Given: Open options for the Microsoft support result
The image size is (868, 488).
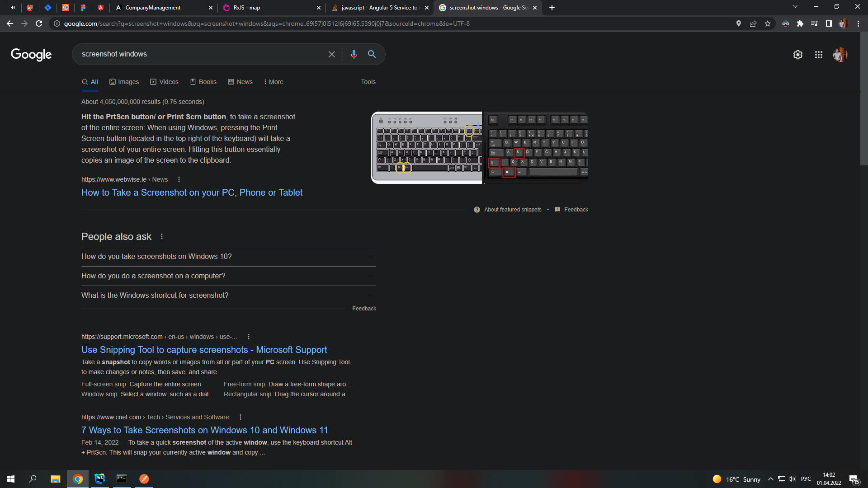Looking at the screenshot, I should [249, 337].
